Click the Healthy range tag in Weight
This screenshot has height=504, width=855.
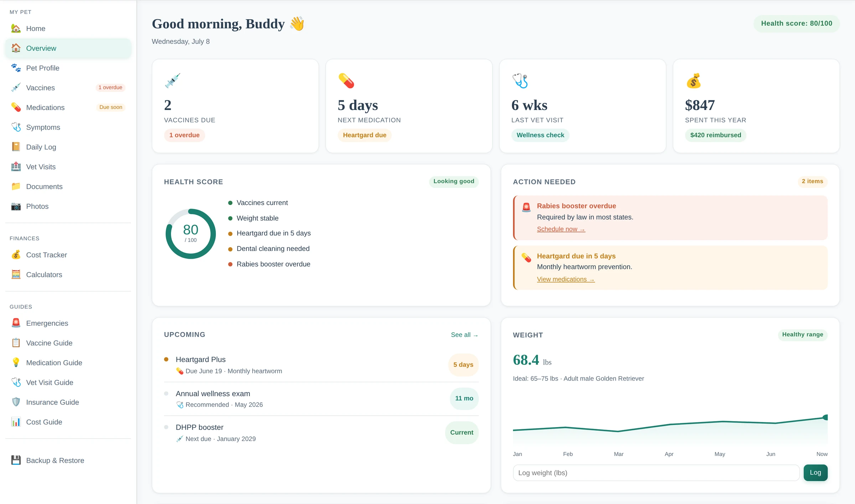pyautogui.click(x=802, y=335)
